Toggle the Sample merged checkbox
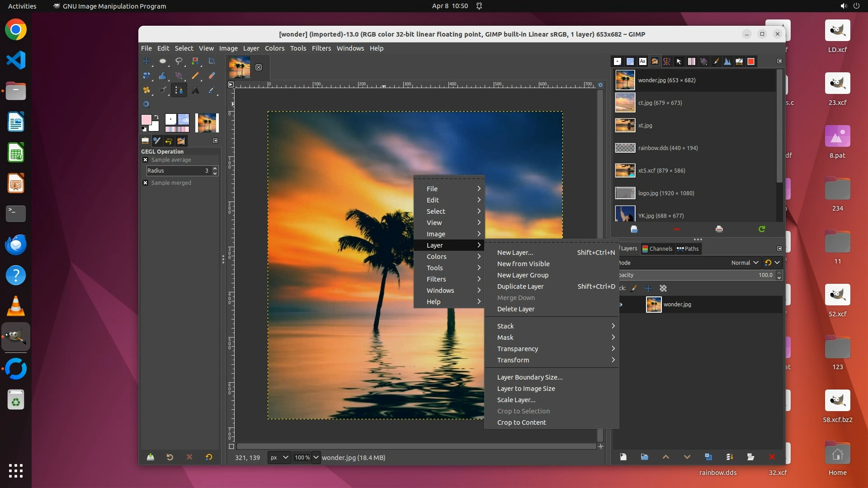 coord(145,183)
